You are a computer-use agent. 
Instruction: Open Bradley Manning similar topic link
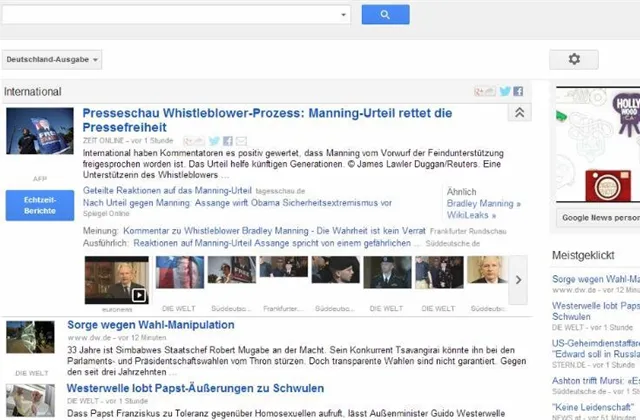click(x=483, y=204)
